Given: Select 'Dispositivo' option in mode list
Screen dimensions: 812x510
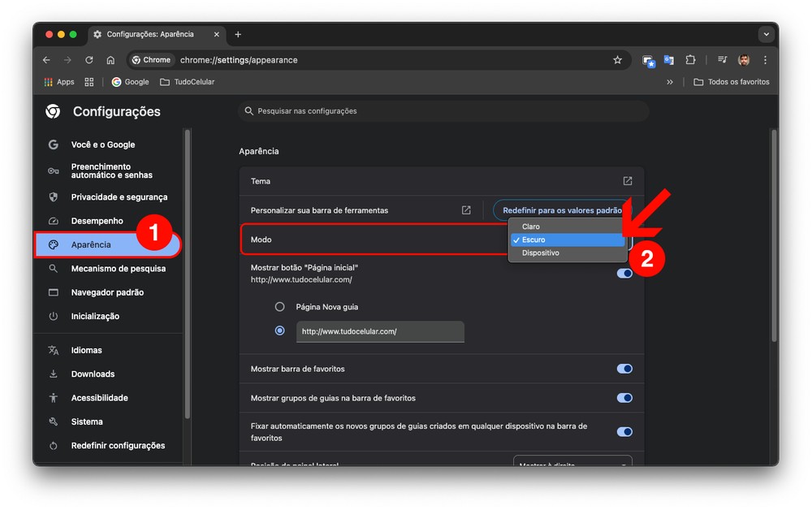Looking at the screenshot, I should click(x=540, y=253).
